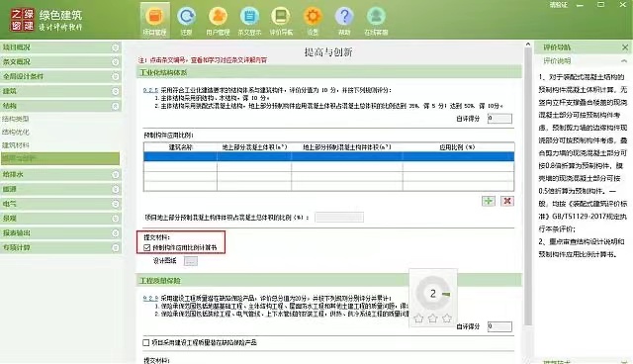Open clause 9.2.5 link
633x364 pixels.
point(150,90)
